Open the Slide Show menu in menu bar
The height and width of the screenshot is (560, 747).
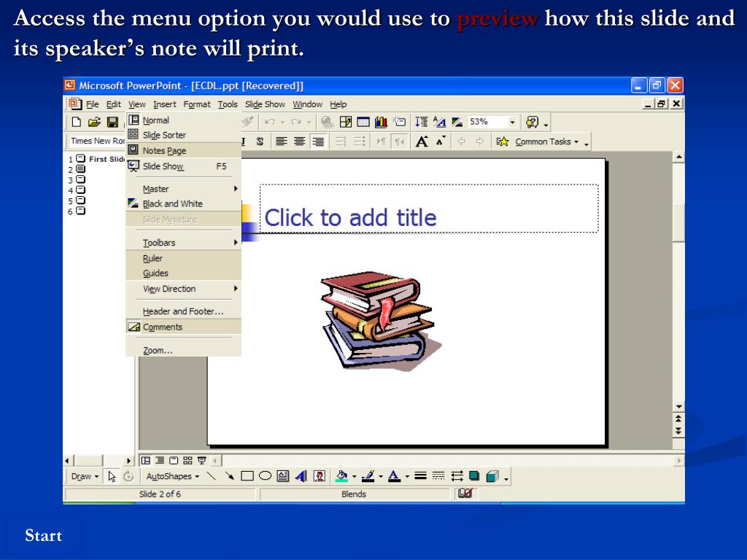pos(265,104)
